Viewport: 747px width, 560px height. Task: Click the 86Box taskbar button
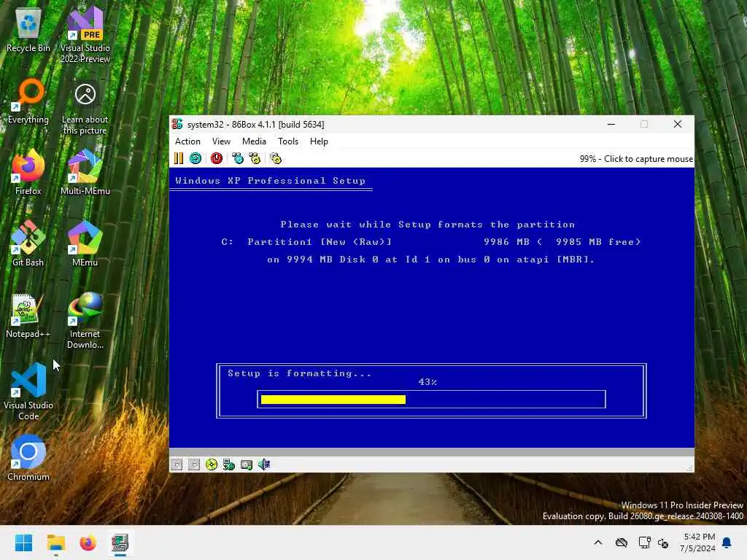tap(120, 542)
